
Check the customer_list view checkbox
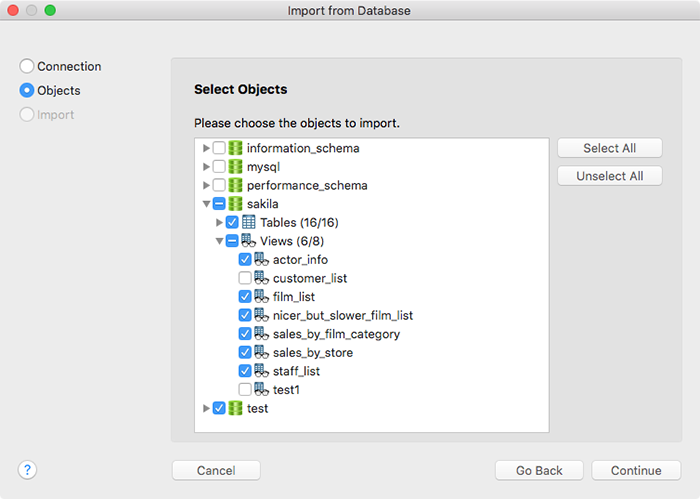(x=245, y=278)
